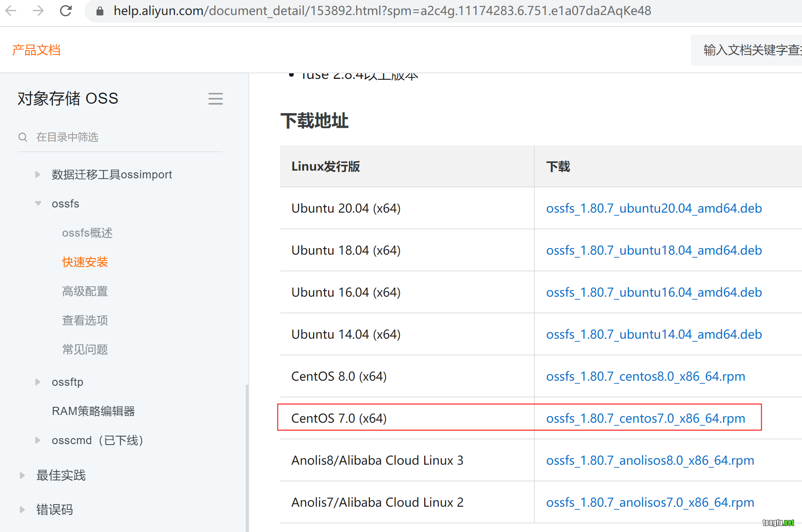Download ossfs_1.80.7_centos7.0_x86_64.rpm
Screen dimensions: 802x532
tap(645, 418)
